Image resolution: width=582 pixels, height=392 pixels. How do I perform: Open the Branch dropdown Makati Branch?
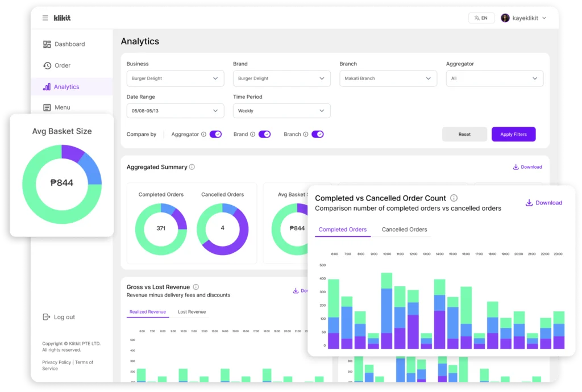point(388,78)
